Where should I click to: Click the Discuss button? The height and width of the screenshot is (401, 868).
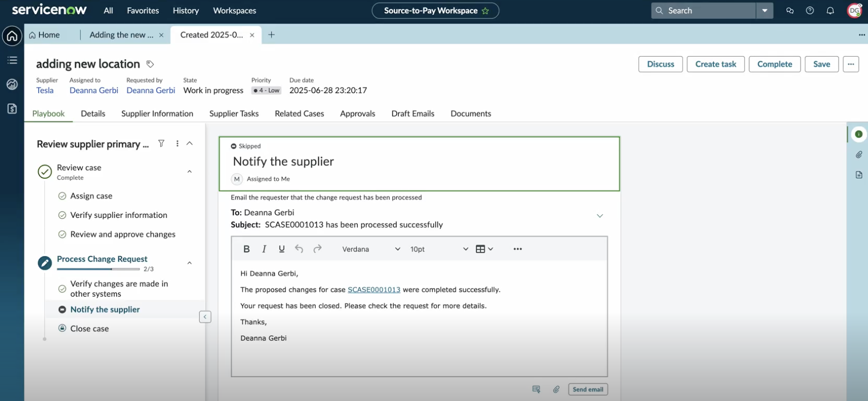pyautogui.click(x=661, y=64)
